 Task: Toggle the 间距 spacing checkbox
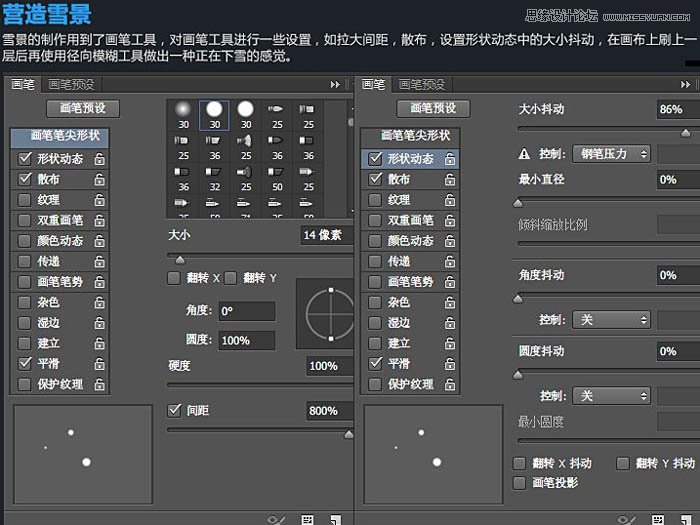click(x=174, y=410)
